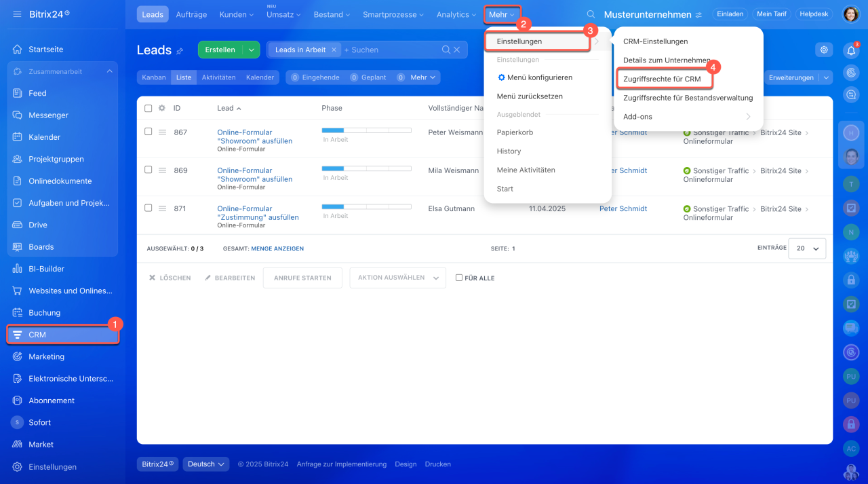Viewport: 868px width, 484px height.
Task: Switch to the Aktivitäten view tab
Action: (218, 77)
